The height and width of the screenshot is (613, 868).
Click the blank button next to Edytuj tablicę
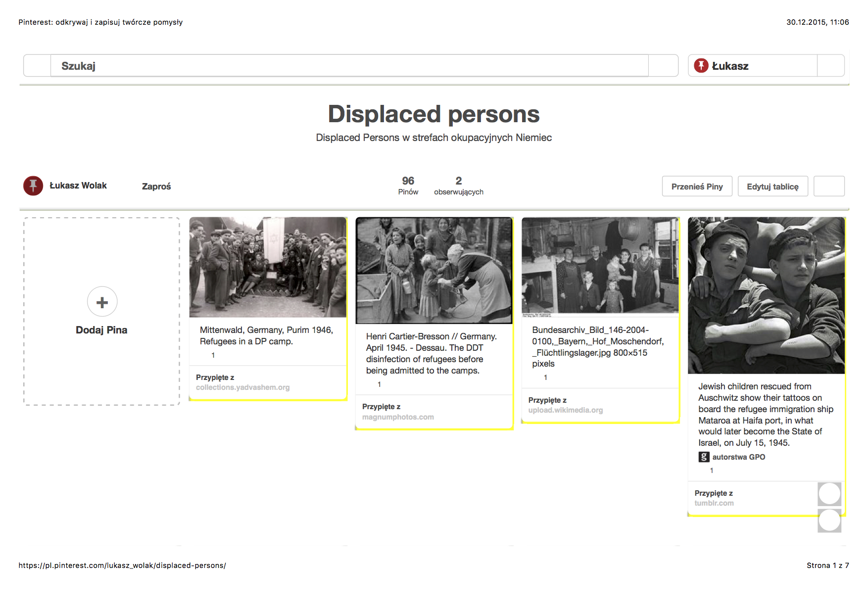click(829, 187)
